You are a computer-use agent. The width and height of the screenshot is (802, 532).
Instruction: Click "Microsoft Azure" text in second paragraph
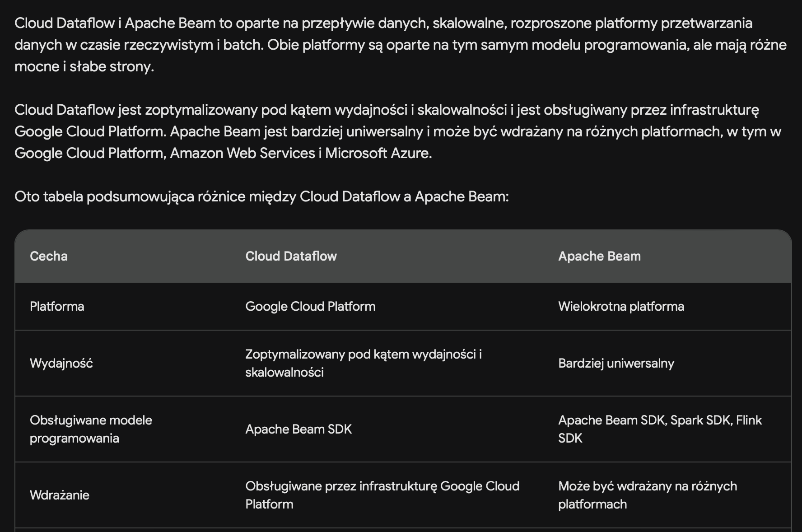tap(378, 153)
